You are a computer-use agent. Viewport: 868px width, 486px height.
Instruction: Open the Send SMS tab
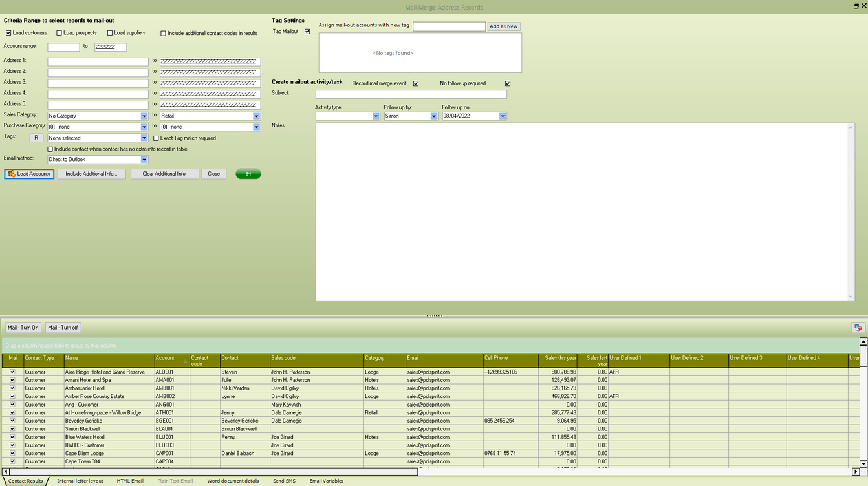click(284, 481)
